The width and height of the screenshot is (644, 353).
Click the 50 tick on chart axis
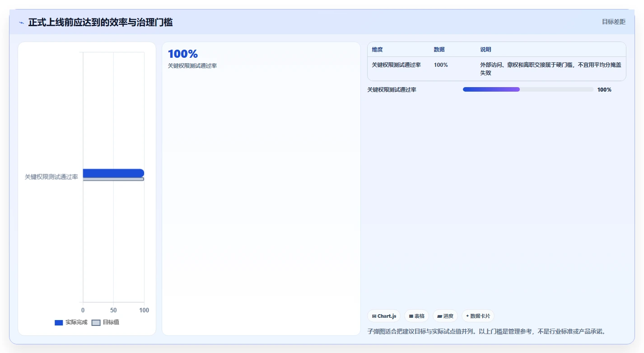[x=113, y=310]
